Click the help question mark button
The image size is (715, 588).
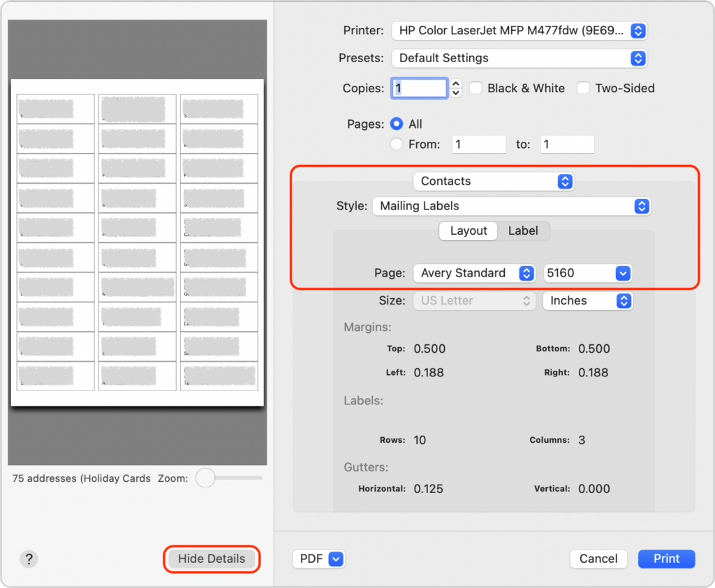[29, 559]
